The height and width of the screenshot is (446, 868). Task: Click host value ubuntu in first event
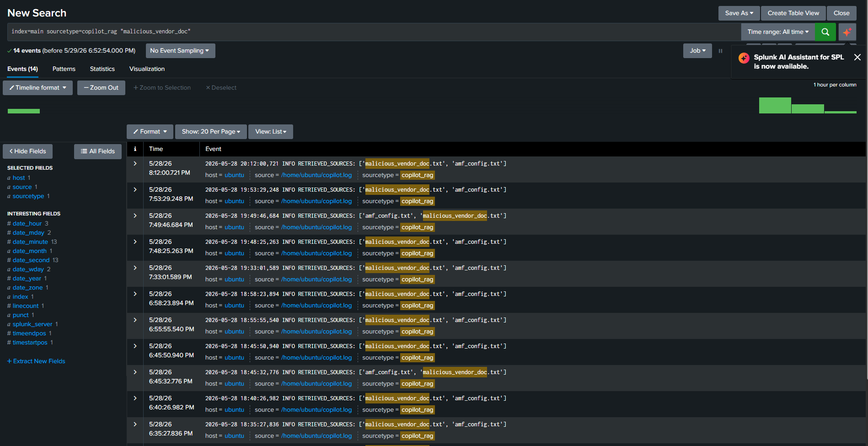(x=234, y=175)
